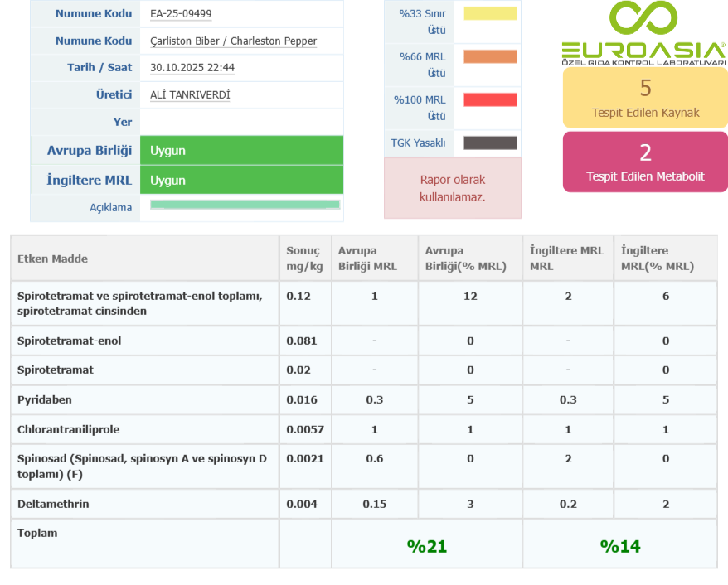Image resolution: width=728 pixels, height=585 pixels.
Task: Click the Deltamethrin substance row
Action: [x=53, y=505]
